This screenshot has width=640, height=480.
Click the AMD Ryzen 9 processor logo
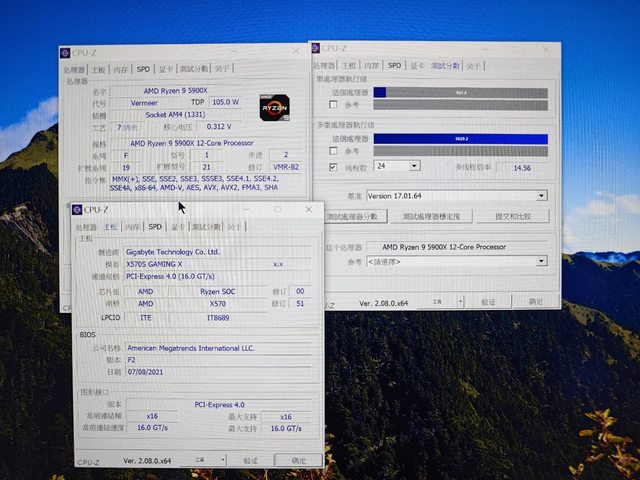pos(275,107)
